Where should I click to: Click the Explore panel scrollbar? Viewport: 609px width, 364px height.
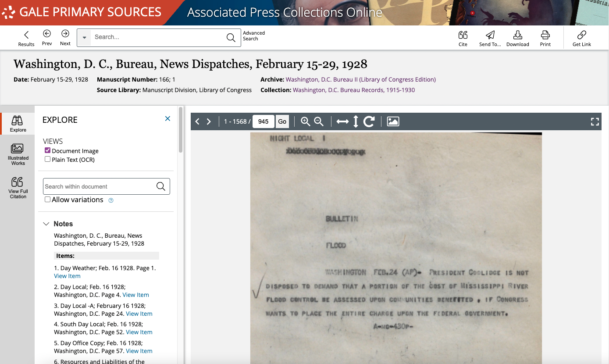point(181,130)
